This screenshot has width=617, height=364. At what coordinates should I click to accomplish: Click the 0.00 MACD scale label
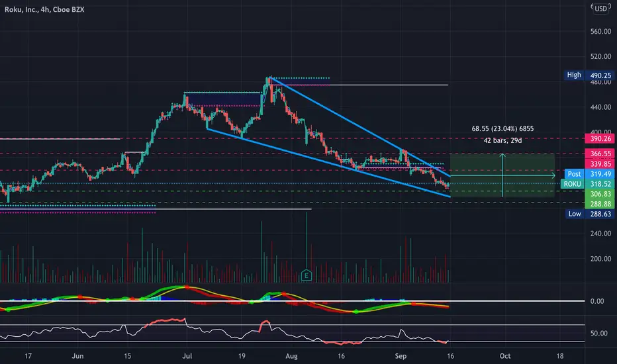(597, 301)
